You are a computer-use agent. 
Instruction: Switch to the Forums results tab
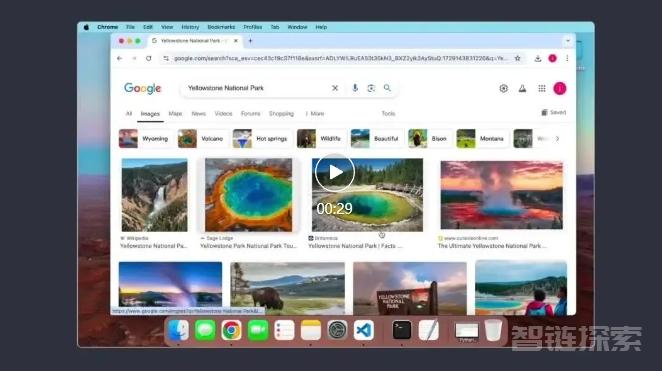pos(250,114)
